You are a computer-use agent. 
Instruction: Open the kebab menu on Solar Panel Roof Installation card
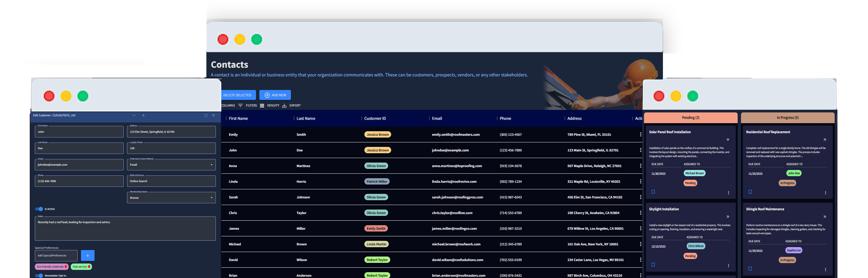tap(728, 193)
